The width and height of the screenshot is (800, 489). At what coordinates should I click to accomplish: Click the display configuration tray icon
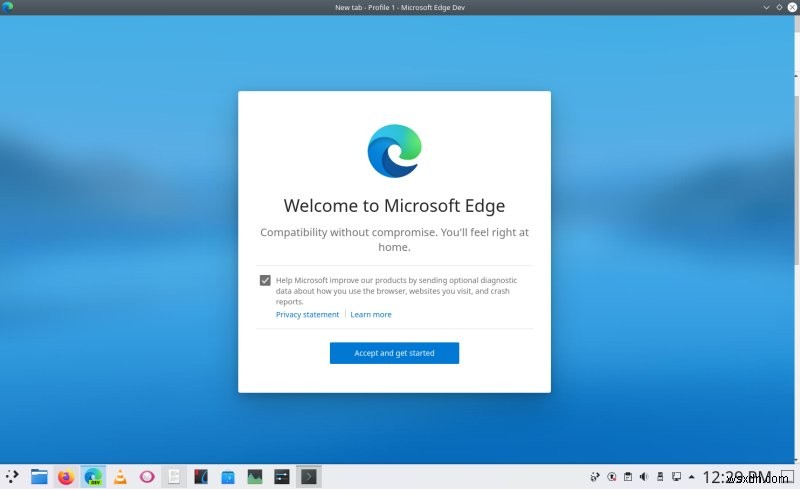point(676,477)
